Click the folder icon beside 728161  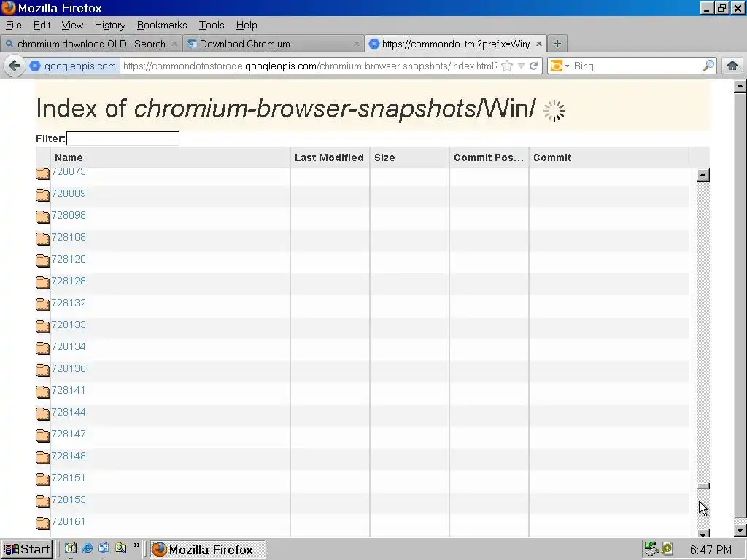tap(42, 523)
